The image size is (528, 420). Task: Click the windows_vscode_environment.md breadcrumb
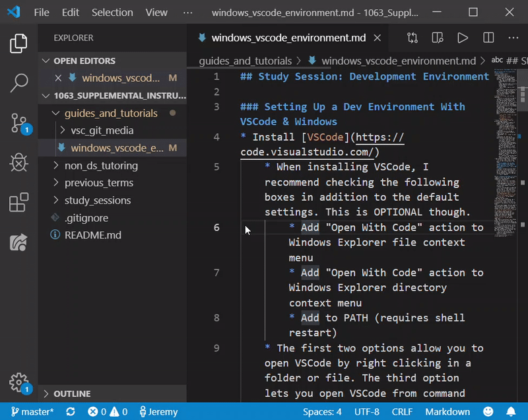pos(399,61)
